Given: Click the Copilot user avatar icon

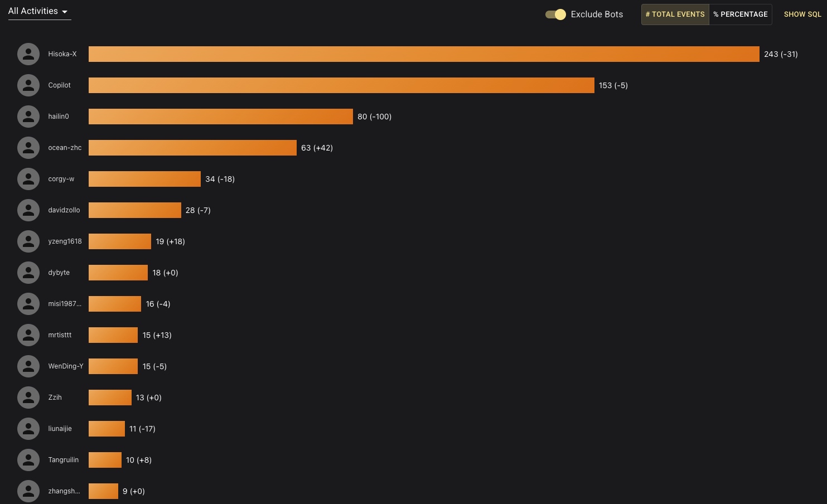Looking at the screenshot, I should click(x=28, y=85).
